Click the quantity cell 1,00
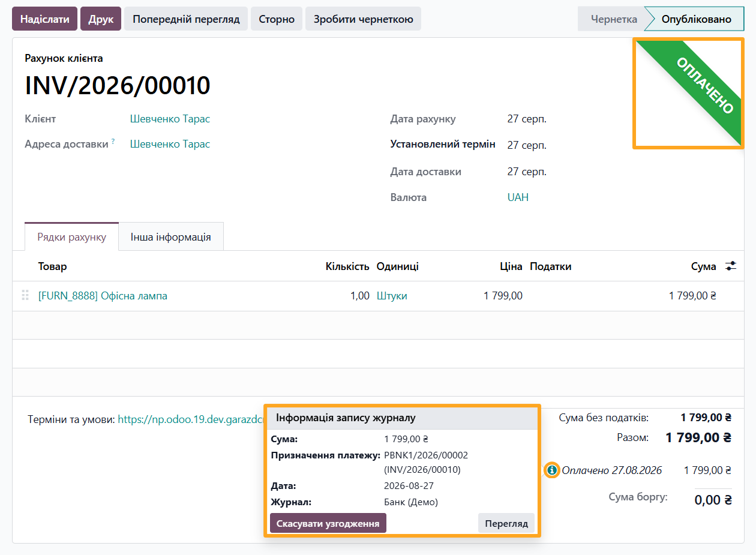The height and width of the screenshot is (555, 756). [360, 296]
